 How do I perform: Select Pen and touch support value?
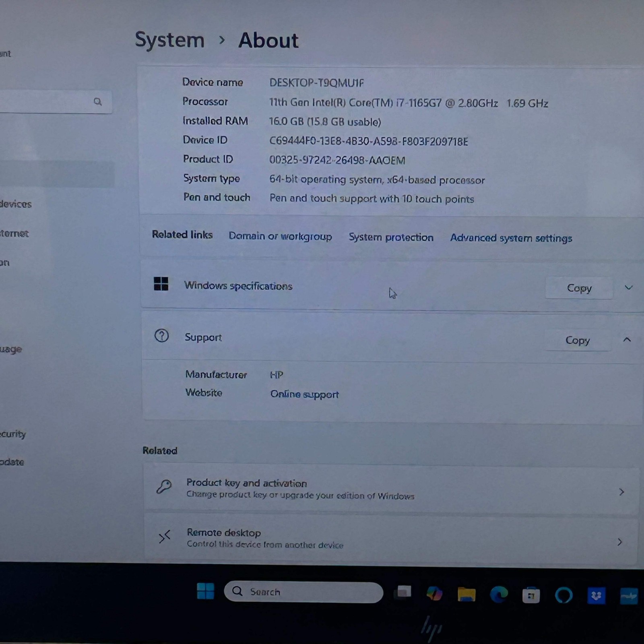(372, 199)
